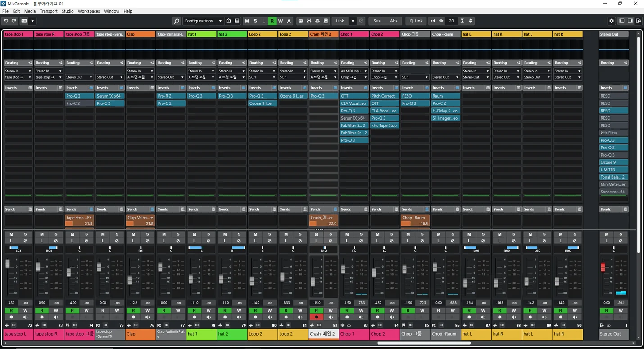Click record enable on Crash_메인 2 channel
Image resolution: width=644 pixels, height=349 pixels.
click(317, 317)
